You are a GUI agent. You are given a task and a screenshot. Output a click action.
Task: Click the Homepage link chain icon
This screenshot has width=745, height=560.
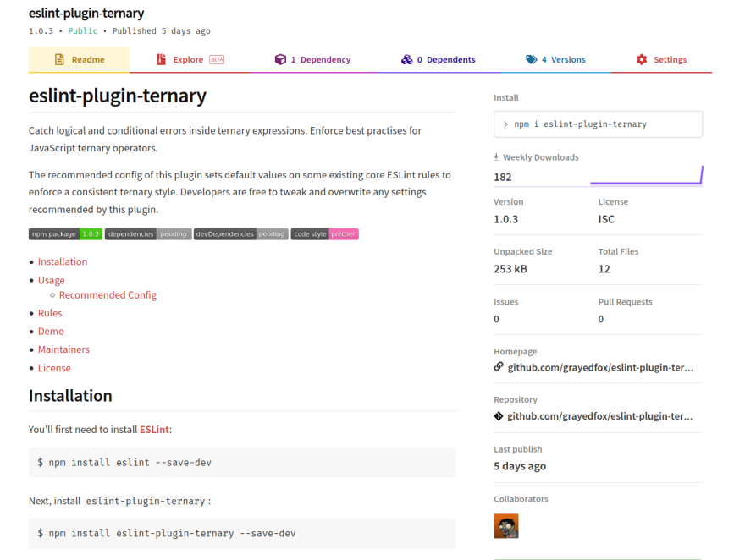point(499,367)
